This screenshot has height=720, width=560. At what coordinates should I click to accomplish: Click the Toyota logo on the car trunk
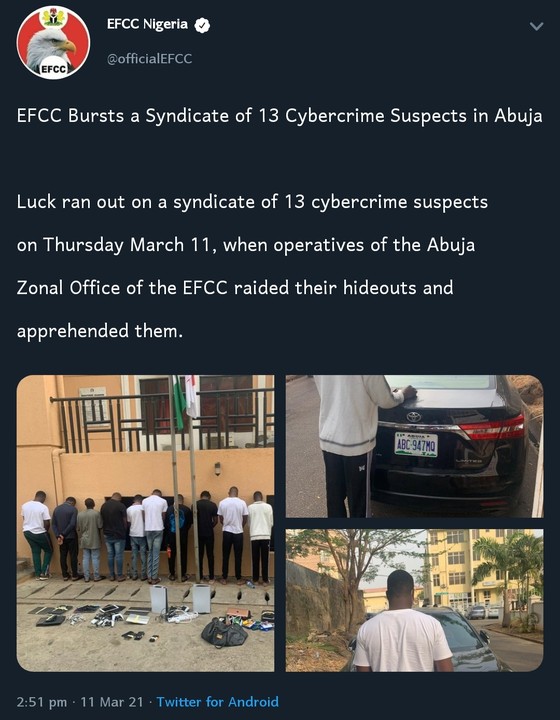(x=414, y=416)
